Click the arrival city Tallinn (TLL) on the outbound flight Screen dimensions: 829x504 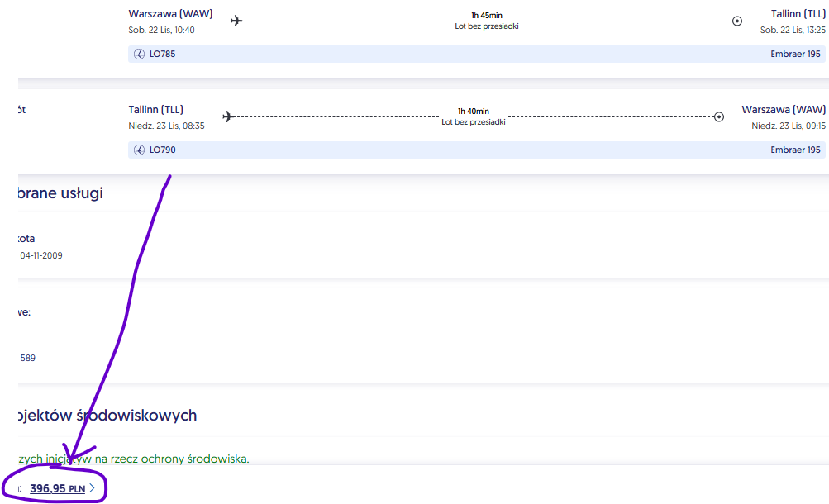pyautogui.click(x=798, y=14)
